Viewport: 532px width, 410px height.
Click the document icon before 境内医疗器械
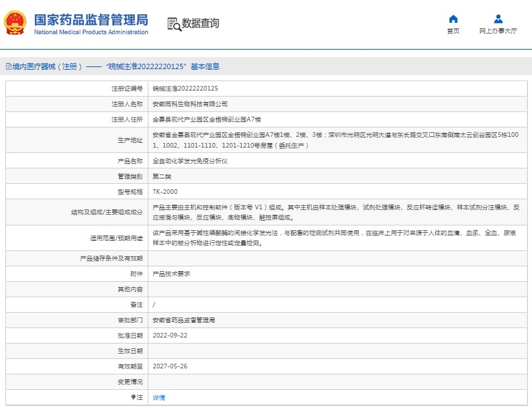click(x=9, y=66)
